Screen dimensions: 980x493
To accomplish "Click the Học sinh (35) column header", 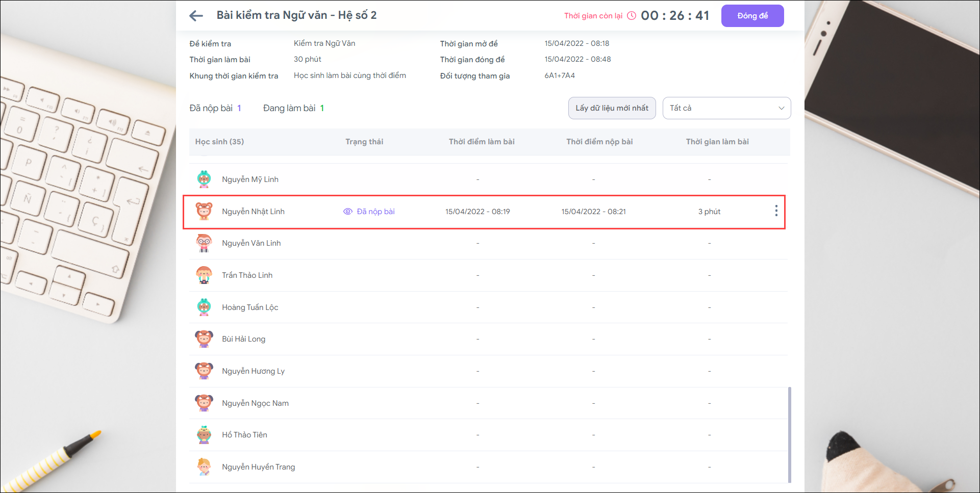I will click(x=219, y=142).
